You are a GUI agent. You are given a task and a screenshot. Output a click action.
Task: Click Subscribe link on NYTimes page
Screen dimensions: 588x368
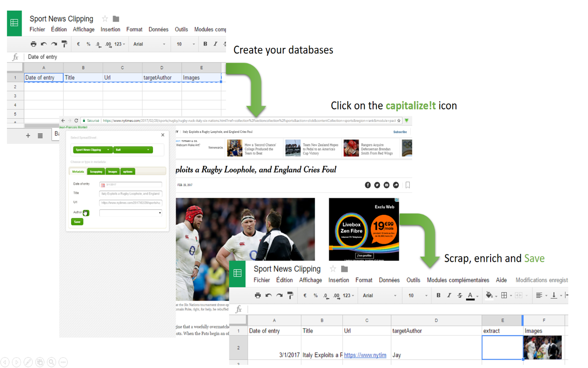pyautogui.click(x=400, y=132)
